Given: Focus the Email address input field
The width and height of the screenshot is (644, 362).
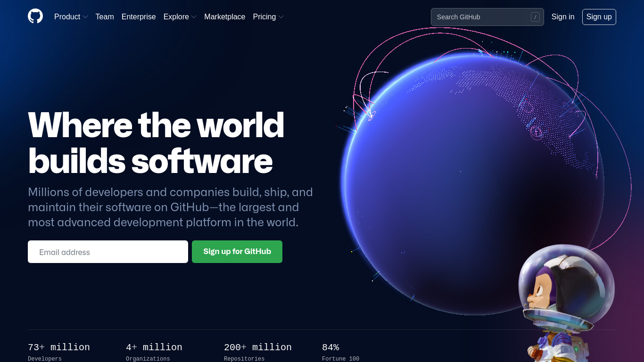Looking at the screenshot, I should (x=108, y=252).
